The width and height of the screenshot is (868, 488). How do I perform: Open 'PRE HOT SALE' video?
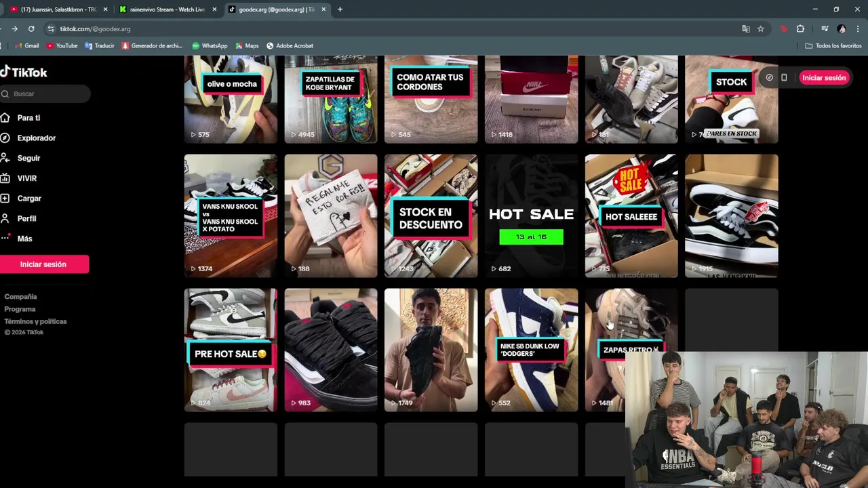coord(231,350)
